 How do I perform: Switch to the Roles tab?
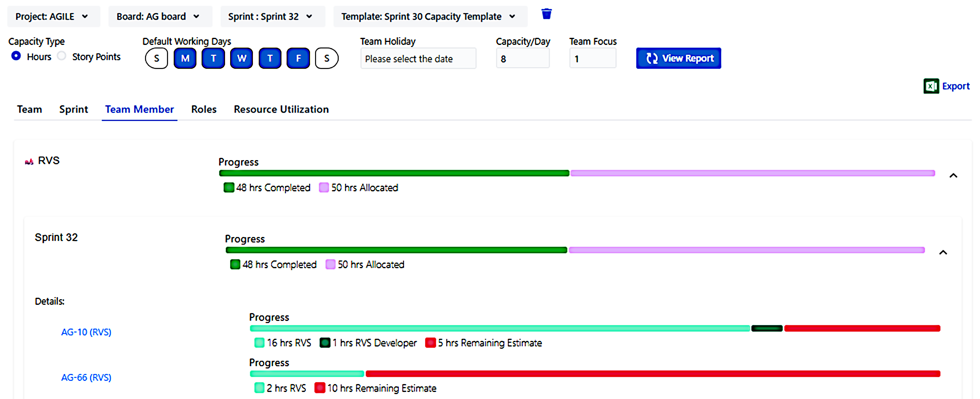click(x=204, y=109)
